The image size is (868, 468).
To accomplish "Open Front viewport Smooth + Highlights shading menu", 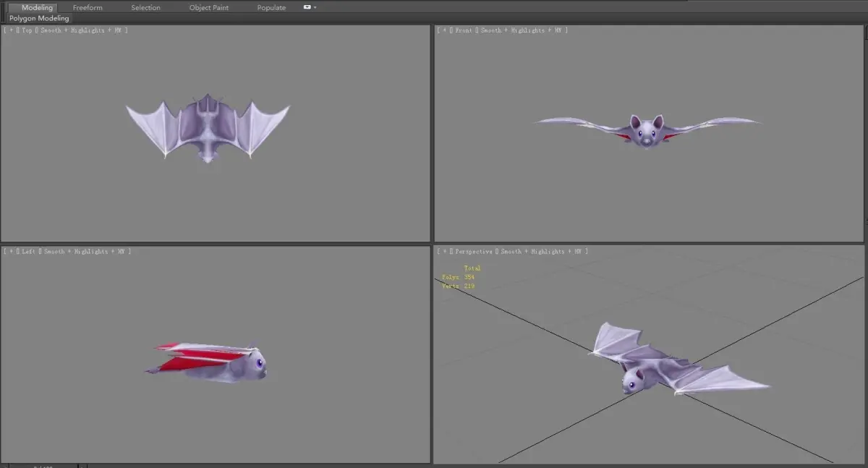I will [522, 30].
